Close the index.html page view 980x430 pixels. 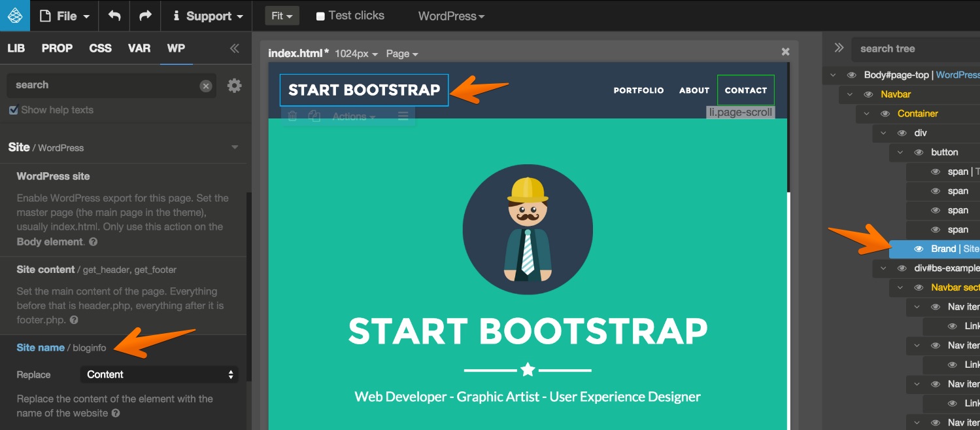[x=785, y=52]
